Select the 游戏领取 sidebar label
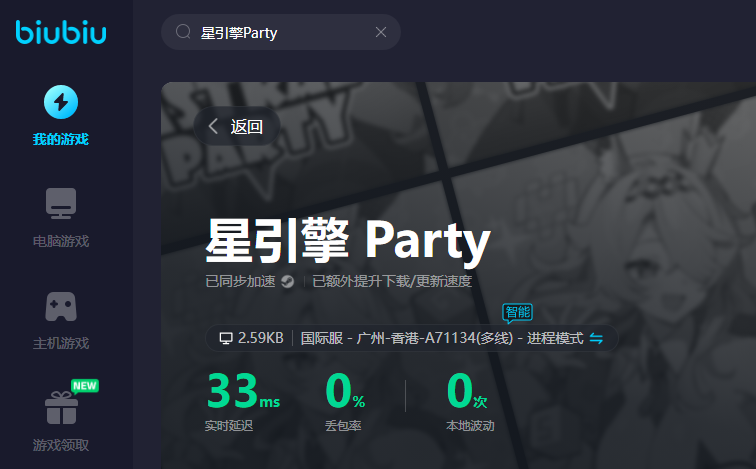This screenshot has width=756, height=469. click(x=61, y=445)
